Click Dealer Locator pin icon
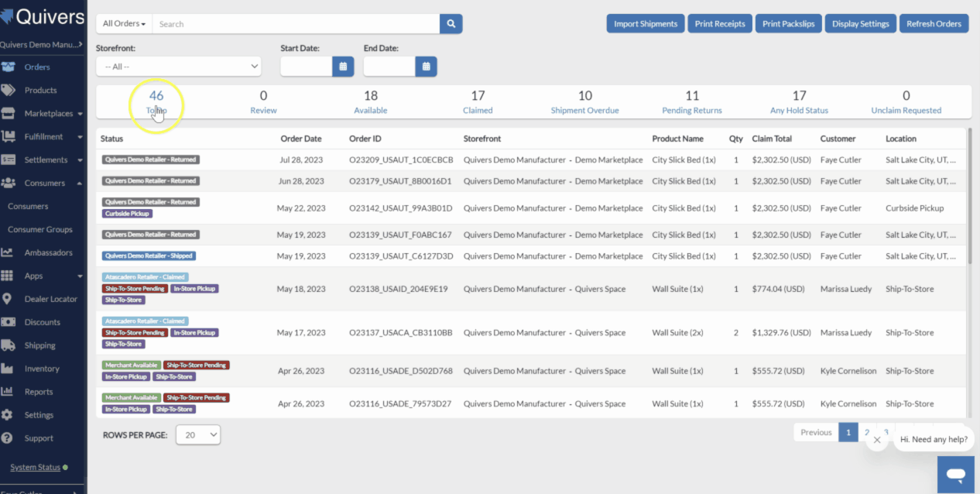 point(7,299)
